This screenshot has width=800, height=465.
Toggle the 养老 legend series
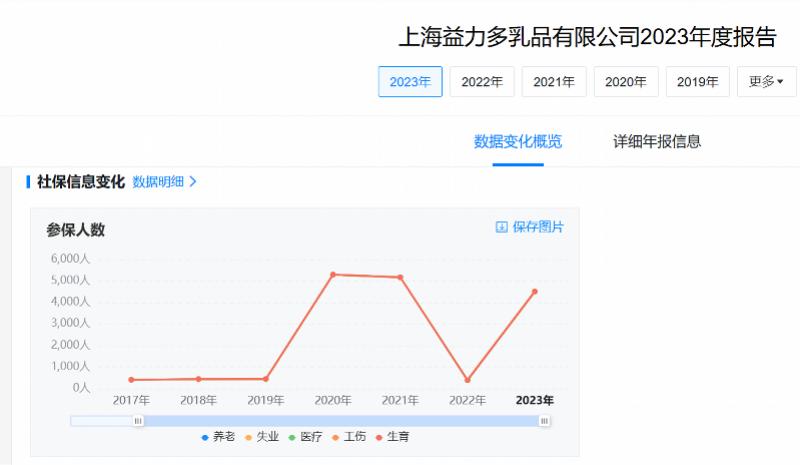pos(217,437)
